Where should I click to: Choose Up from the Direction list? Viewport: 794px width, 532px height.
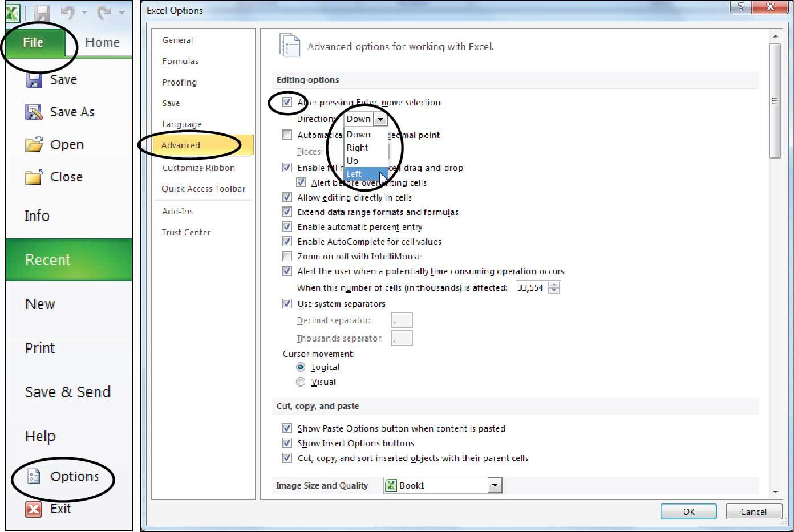(366, 161)
